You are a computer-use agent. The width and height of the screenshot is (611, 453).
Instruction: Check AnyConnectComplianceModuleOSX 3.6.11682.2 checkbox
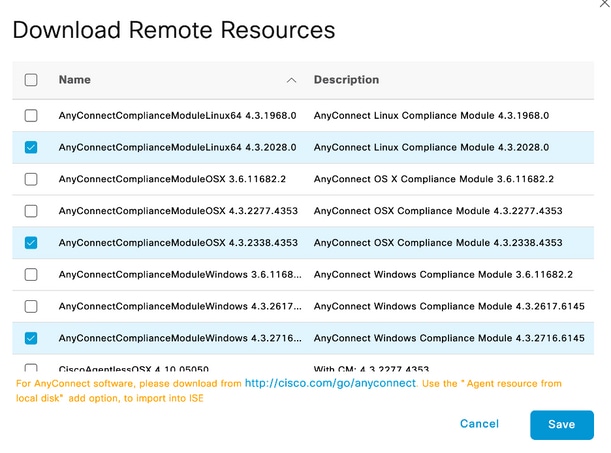pos(31,179)
